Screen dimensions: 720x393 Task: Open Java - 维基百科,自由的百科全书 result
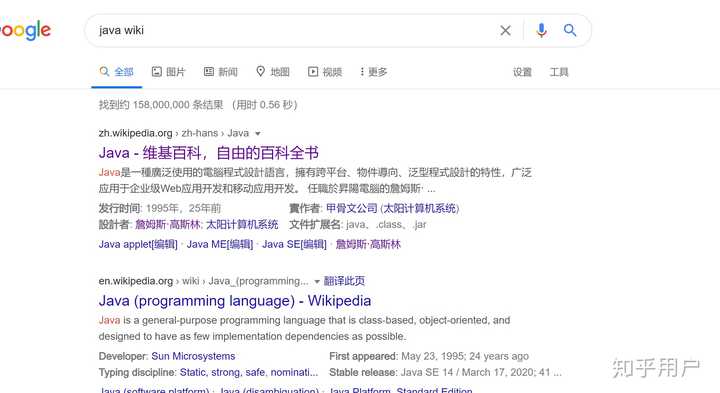coord(208,152)
